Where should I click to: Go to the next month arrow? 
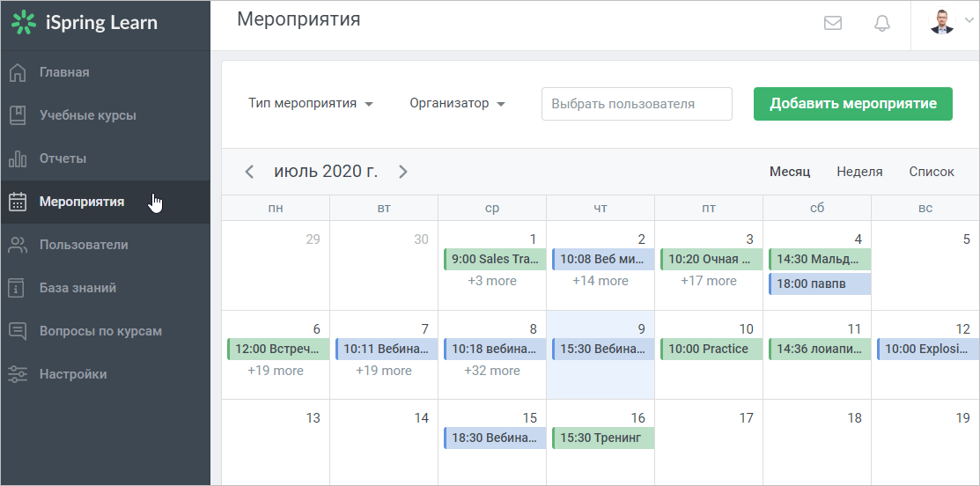403,172
